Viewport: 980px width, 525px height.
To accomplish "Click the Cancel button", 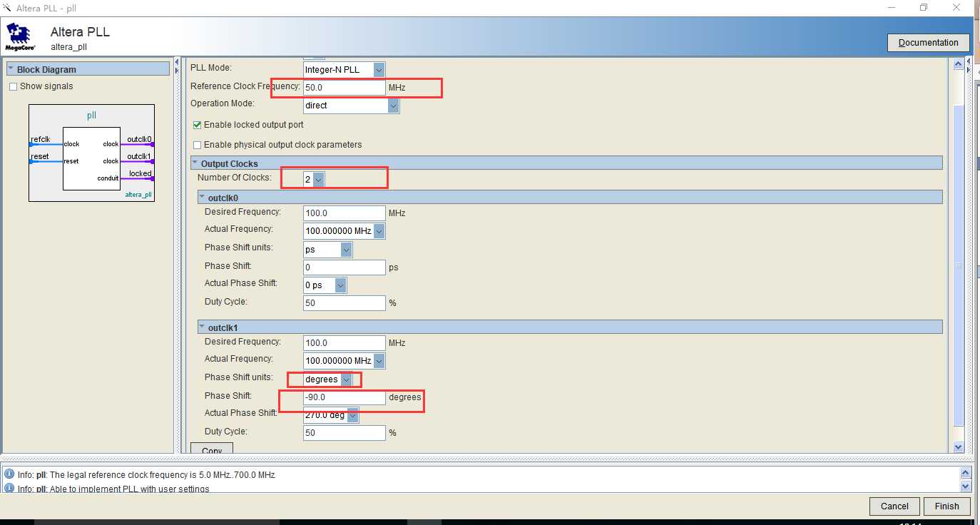I will pos(894,506).
